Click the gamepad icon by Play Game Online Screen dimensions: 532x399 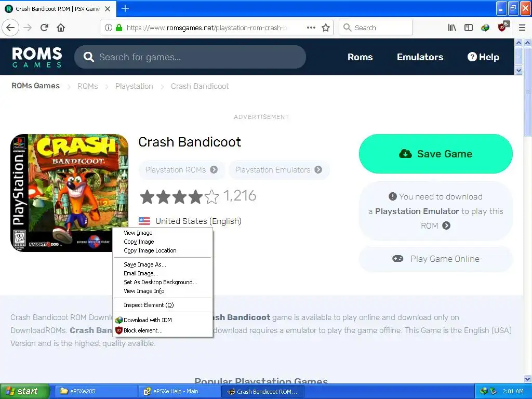pos(397,259)
